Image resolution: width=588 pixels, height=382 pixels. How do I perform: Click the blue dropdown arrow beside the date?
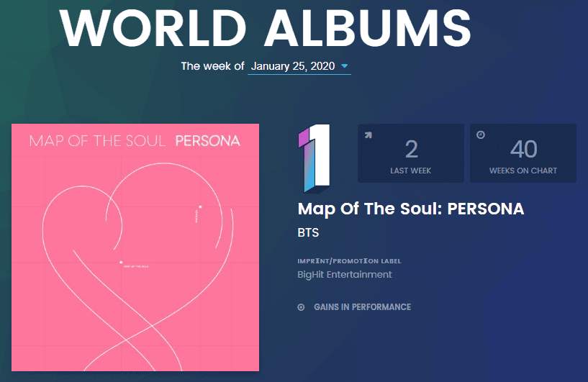345,67
